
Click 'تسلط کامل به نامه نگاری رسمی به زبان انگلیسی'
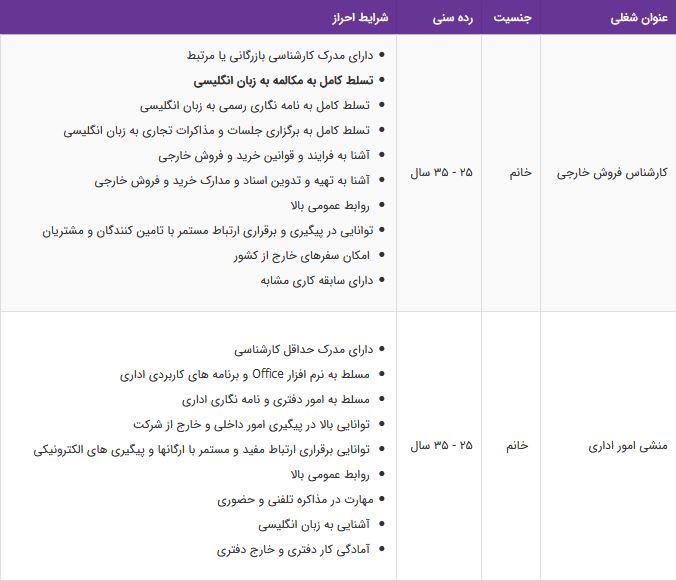click(255, 106)
